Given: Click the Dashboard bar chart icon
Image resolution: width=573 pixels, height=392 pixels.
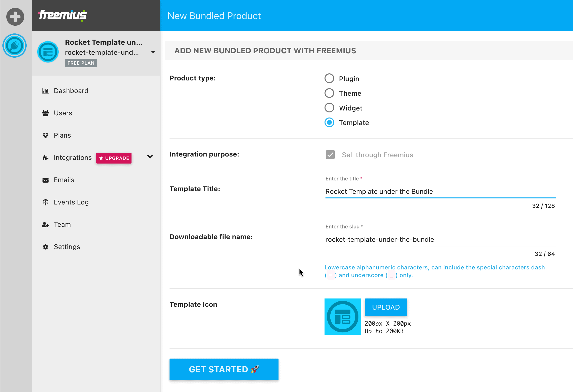Looking at the screenshot, I should coord(45,91).
